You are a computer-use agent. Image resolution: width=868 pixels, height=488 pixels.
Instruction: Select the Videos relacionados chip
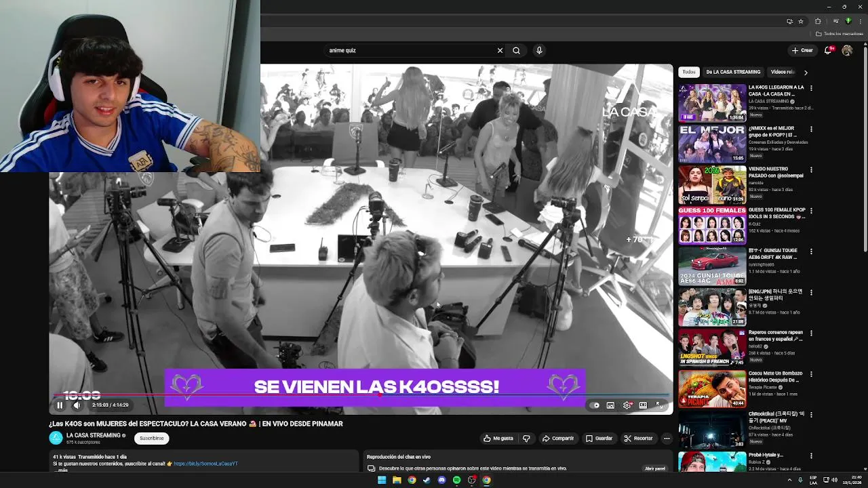(x=783, y=72)
